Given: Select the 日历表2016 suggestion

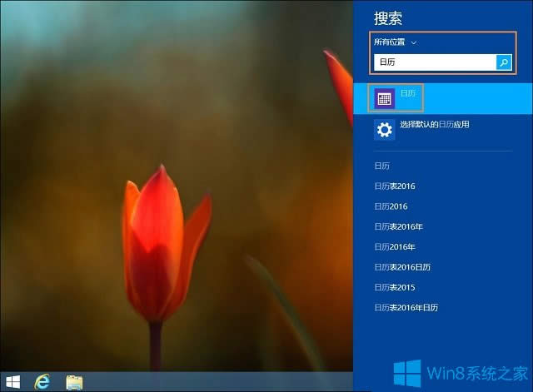Looking at the screenshot, I should click(395, 186).
